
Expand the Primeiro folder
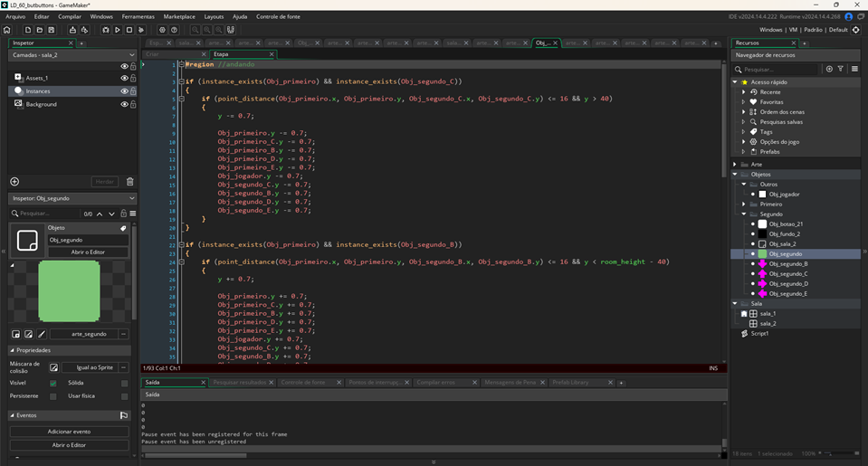[744, 204]
